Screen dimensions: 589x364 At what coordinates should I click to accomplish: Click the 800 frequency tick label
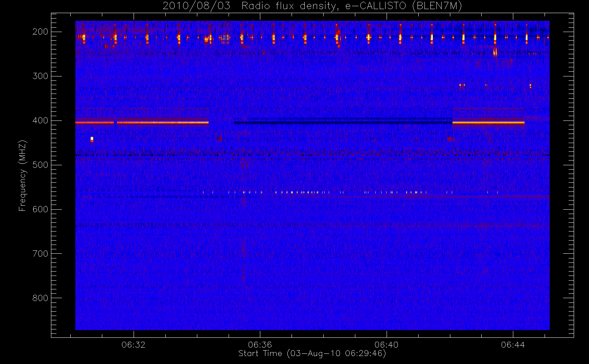(x=40, y=298)
